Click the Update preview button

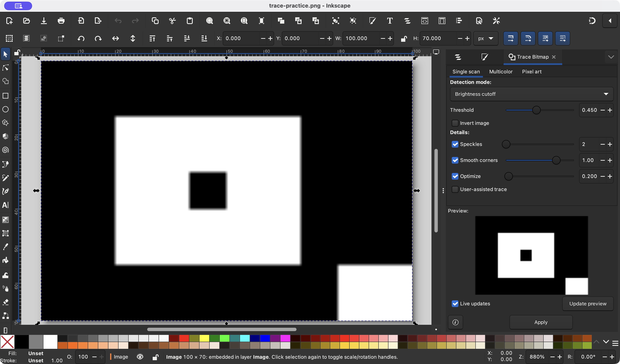(x=588, y=303)
